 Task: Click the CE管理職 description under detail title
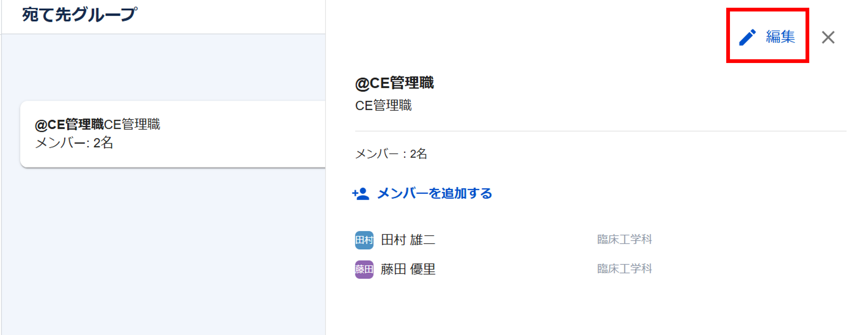pyautogui.click(x=383, y=106)
